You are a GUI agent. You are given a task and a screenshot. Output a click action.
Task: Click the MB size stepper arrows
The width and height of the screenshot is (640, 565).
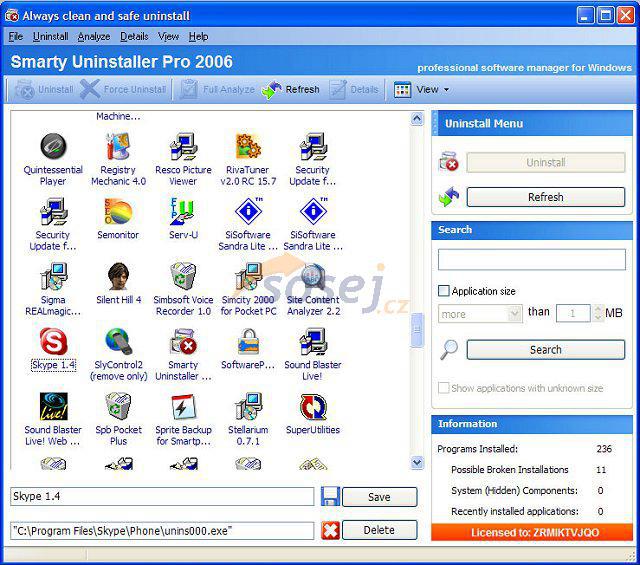point(598,313)
